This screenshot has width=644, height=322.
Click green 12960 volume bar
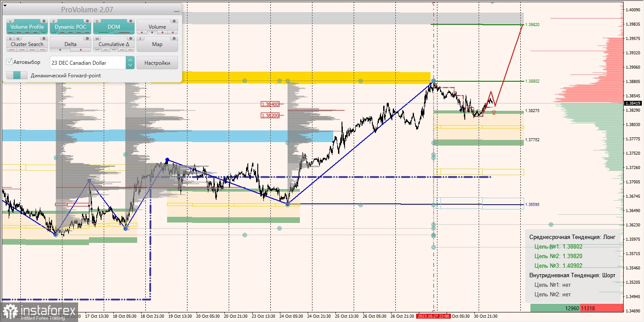coord(555,308)
